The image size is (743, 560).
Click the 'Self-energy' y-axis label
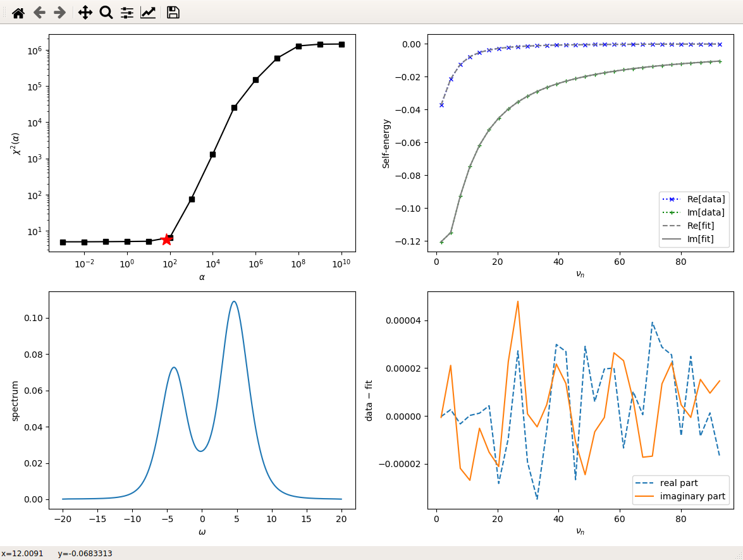click(386, 143)
